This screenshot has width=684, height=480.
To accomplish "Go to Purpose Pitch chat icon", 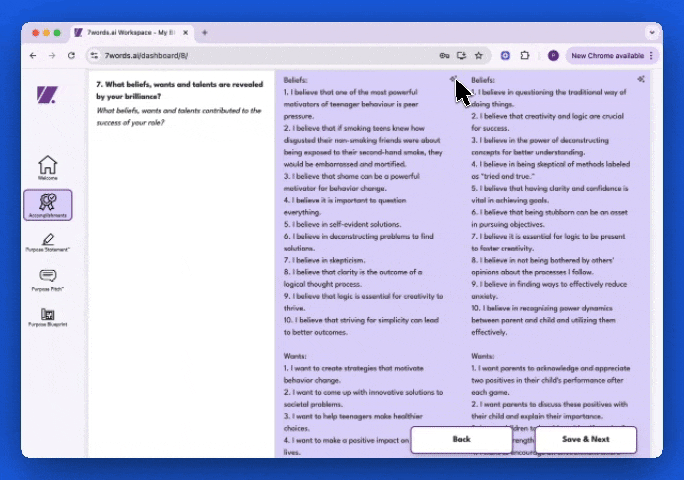I will click(47, 277).
